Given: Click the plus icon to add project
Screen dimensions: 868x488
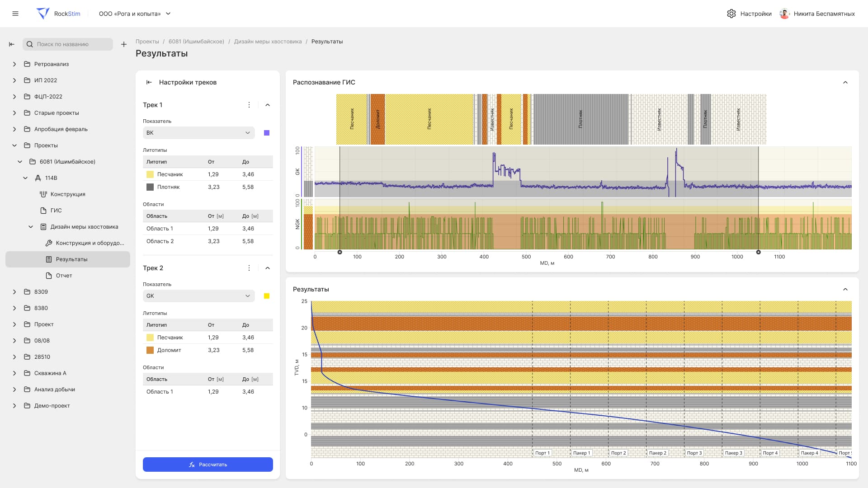Looking at the screenshot, I should tap(123, 44).
